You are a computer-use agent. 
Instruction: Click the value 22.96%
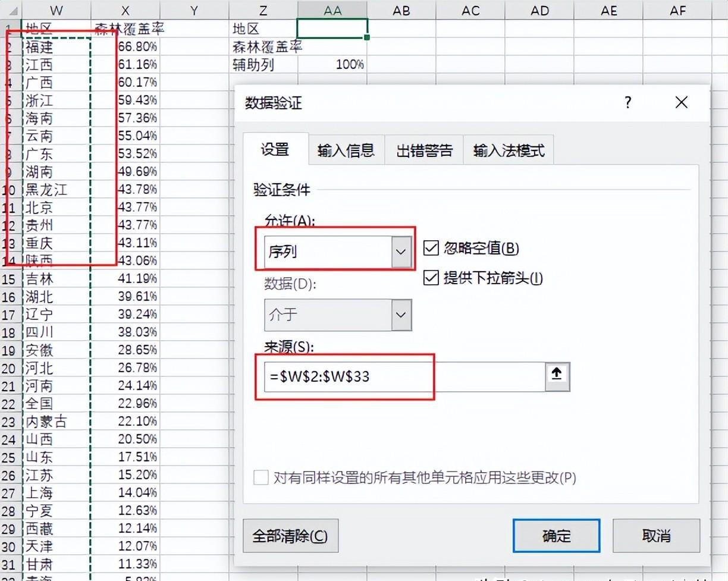point(137,403)
